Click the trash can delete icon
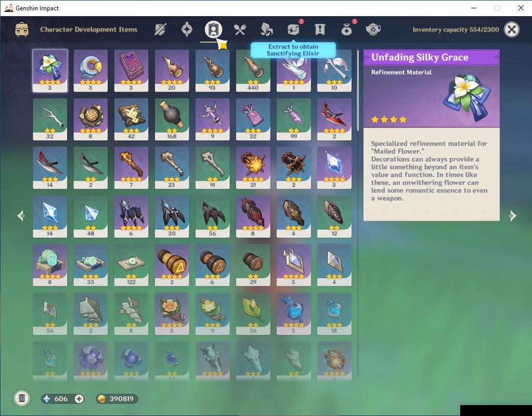Viewport: 532px width, 416px height. (22, 398)
